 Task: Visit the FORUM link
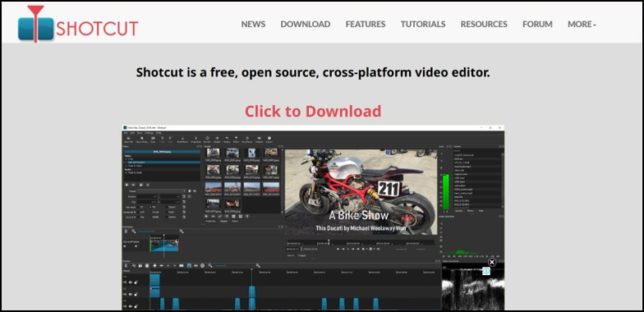537,25
